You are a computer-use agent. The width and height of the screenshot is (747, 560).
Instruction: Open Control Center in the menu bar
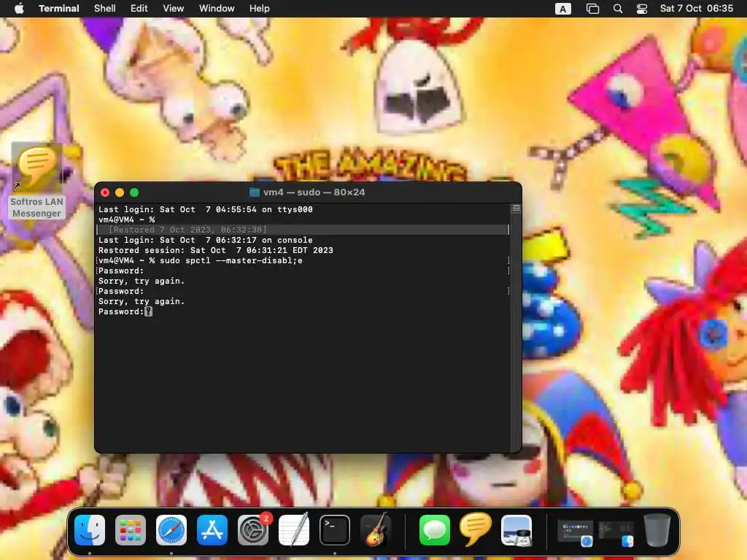click(642, 9)
